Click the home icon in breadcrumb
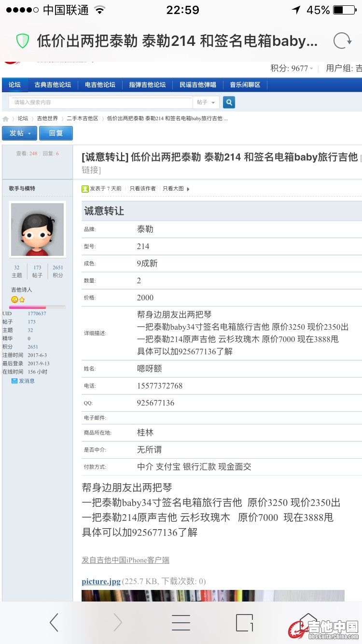The height and width of the screenshot is (644, 362). (5, 119)
